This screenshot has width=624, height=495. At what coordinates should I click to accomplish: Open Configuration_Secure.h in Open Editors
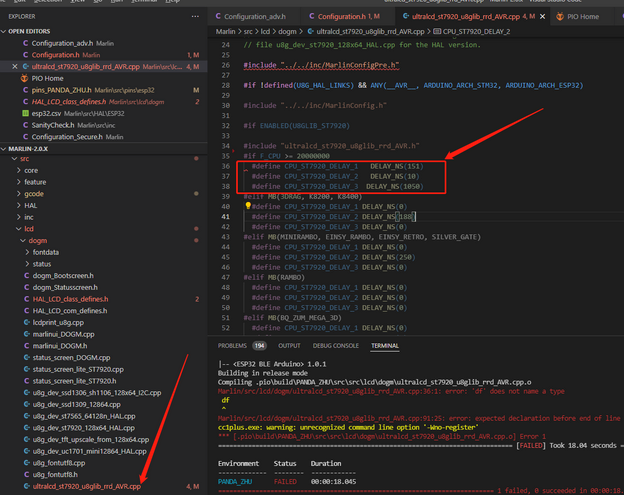pos(67,136)
